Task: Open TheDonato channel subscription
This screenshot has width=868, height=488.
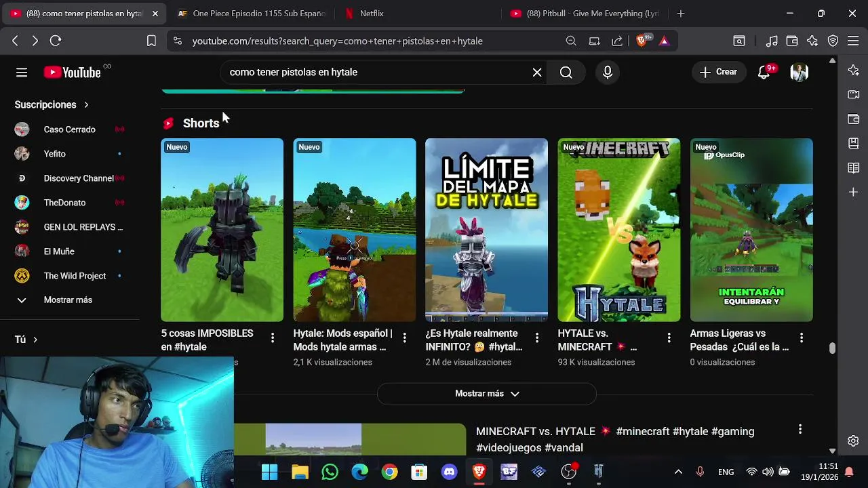Action: 70,203
